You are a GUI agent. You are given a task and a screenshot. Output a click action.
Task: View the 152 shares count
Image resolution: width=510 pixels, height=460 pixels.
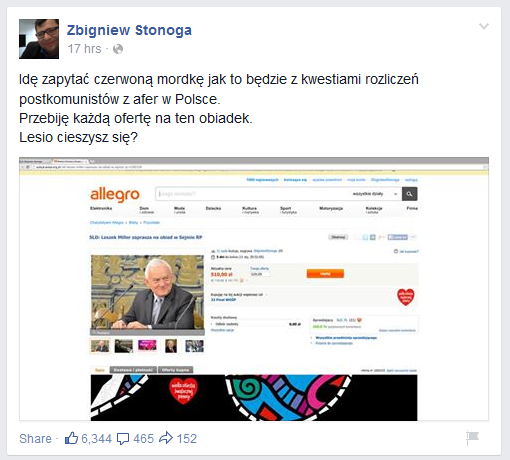pos(187,439)
